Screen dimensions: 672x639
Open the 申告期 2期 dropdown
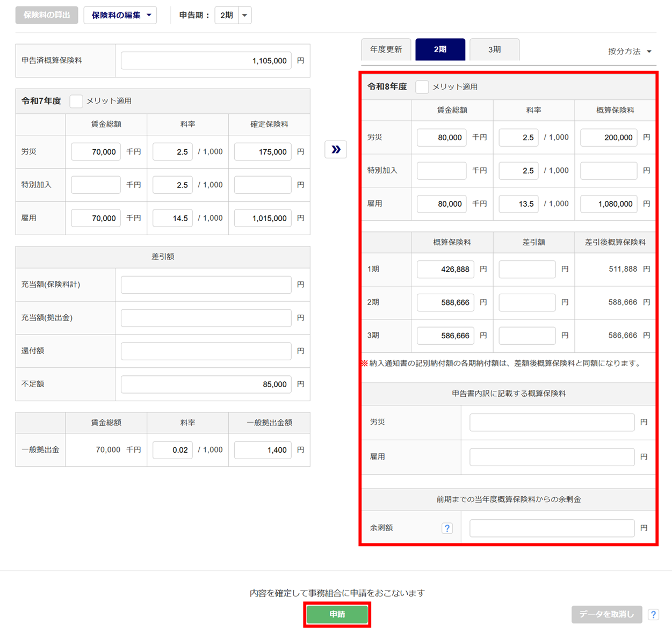pos(233,15)
